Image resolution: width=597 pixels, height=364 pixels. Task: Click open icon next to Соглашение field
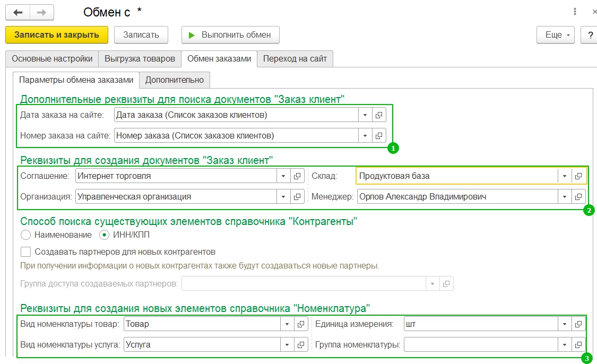point(298,176)
